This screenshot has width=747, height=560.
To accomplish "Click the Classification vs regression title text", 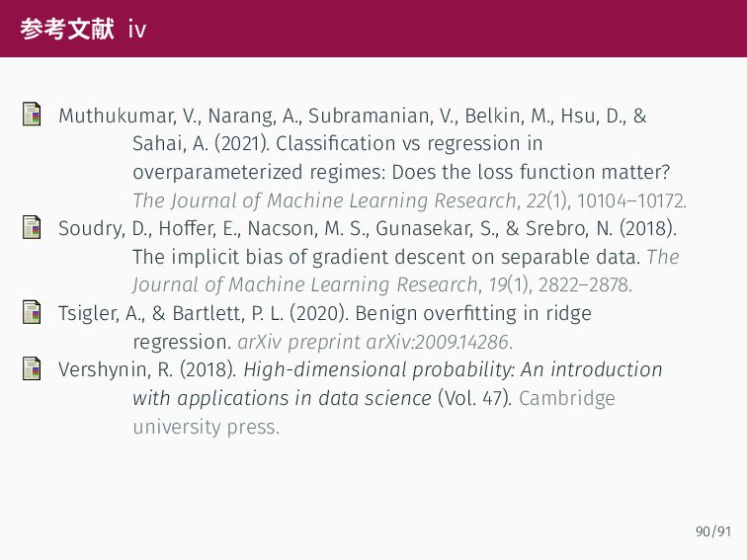I will pyautogui.click(x=409, y=144).
